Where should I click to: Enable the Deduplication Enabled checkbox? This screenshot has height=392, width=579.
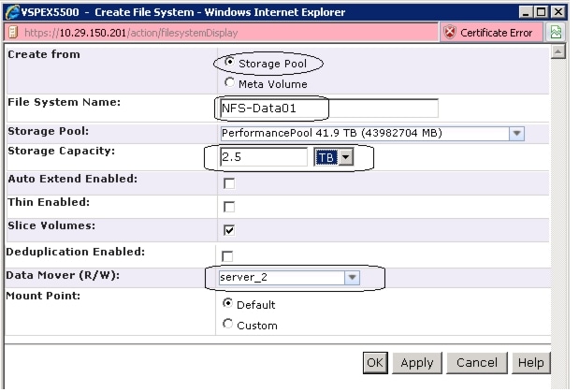pyautogui.click(x=228, y=255)
